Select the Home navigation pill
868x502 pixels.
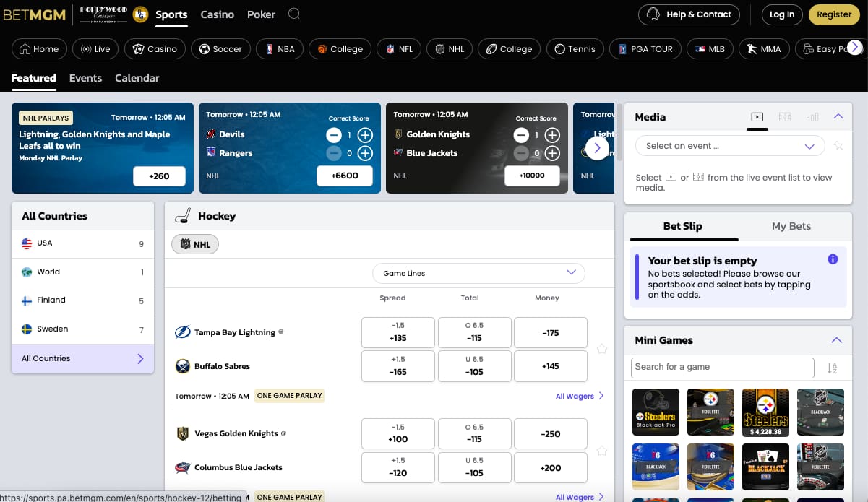(40, 49)
